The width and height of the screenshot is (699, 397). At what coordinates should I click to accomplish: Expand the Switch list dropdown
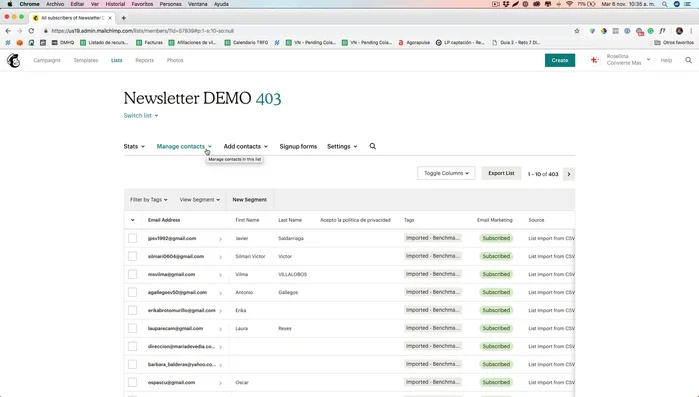(x=141, y=115)
